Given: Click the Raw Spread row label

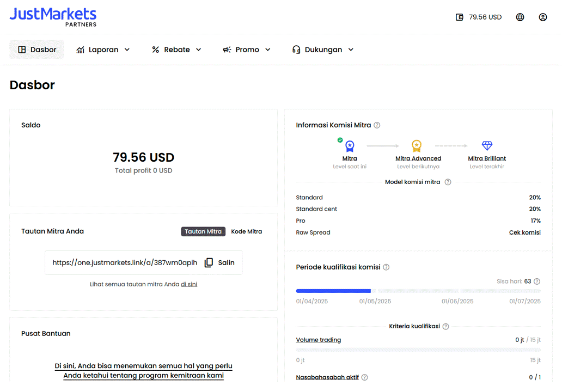Looking at the screenshot, I should [x=313, y=232].
